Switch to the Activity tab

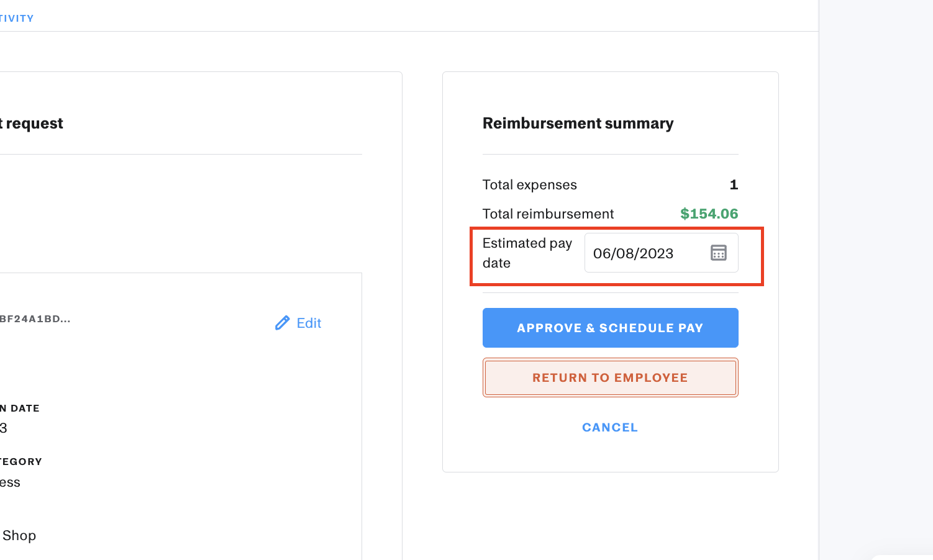[17, 19]
